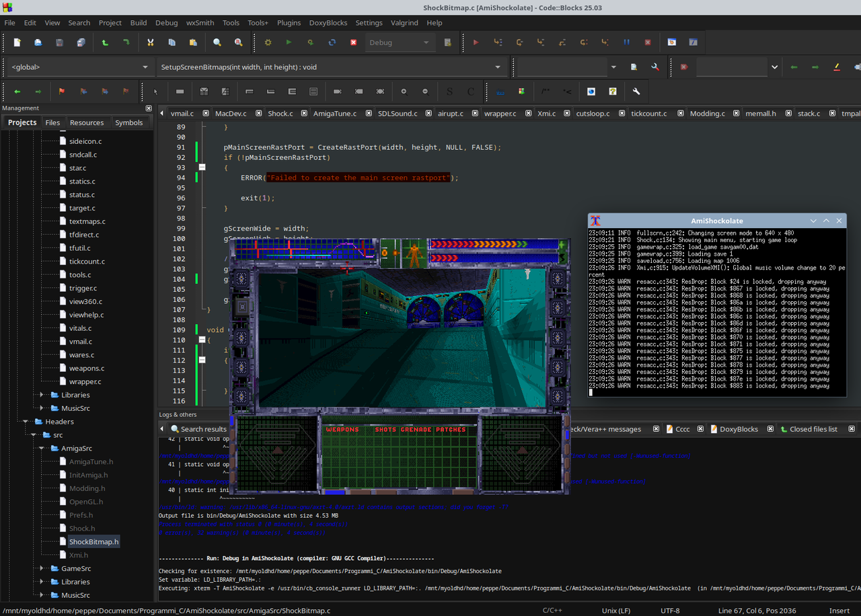
Task: Click the empty incremental search input field
Action: [731, 67]
